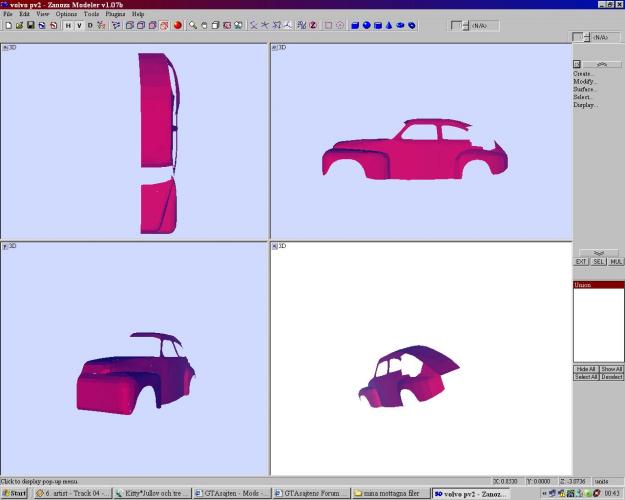Toggle the V axis lock button
The width and height of the screenshot is (625, 500).
point(79,25)
